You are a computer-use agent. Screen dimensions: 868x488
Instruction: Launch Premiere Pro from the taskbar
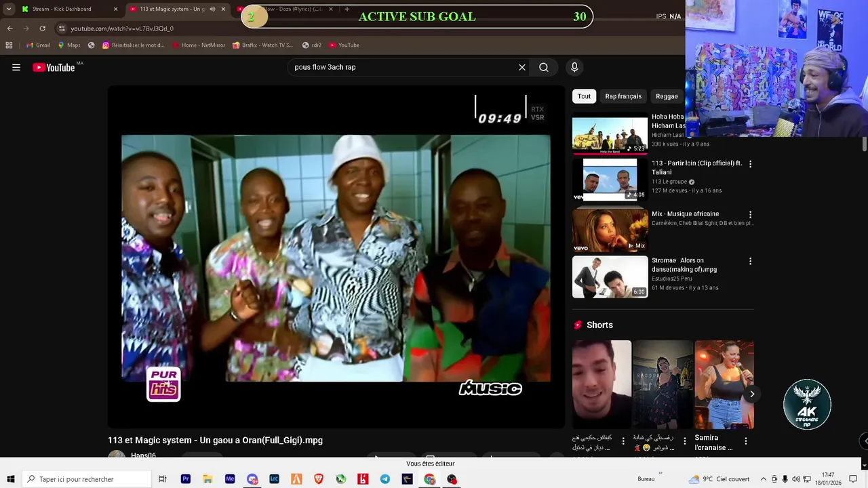pyautogui.click(x=185, y=479)
